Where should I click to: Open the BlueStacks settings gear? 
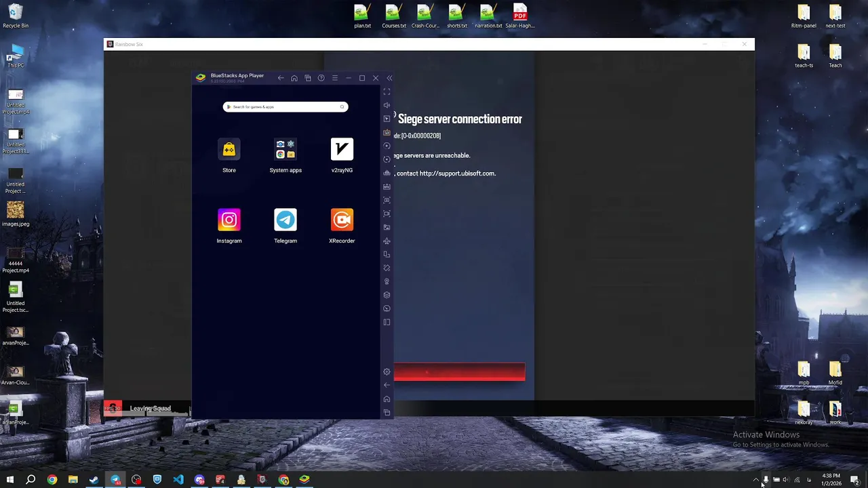(x=387, y=371)
